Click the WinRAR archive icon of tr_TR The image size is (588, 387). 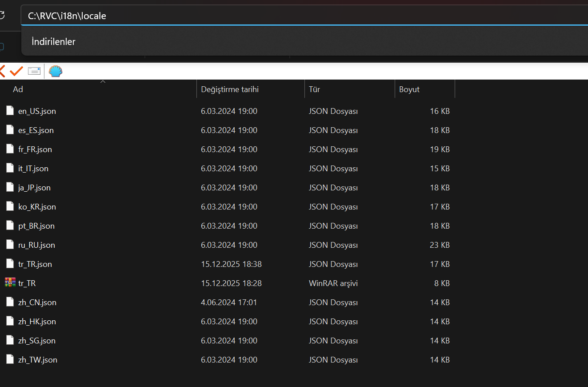coord(10,283)
